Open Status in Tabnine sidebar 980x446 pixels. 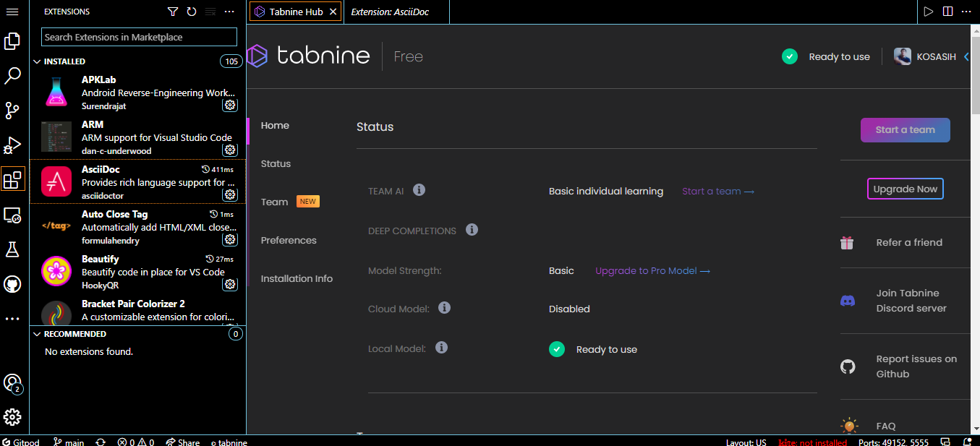[x=276, y=164]
